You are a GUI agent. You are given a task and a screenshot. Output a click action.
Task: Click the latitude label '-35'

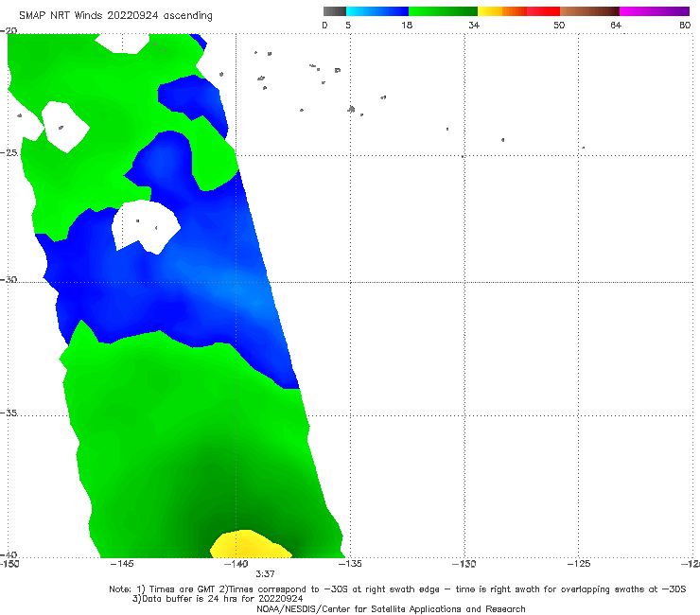pos(9,413)
